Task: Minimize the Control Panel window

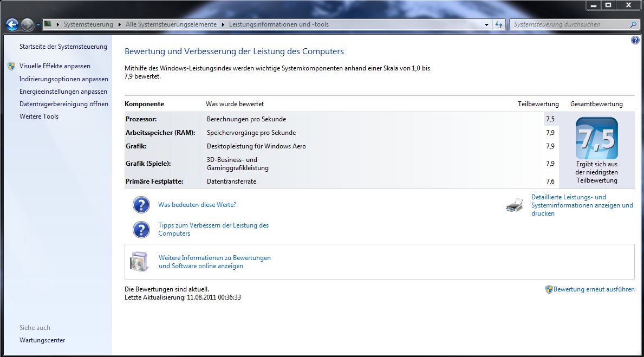Action: coord(593,5)
